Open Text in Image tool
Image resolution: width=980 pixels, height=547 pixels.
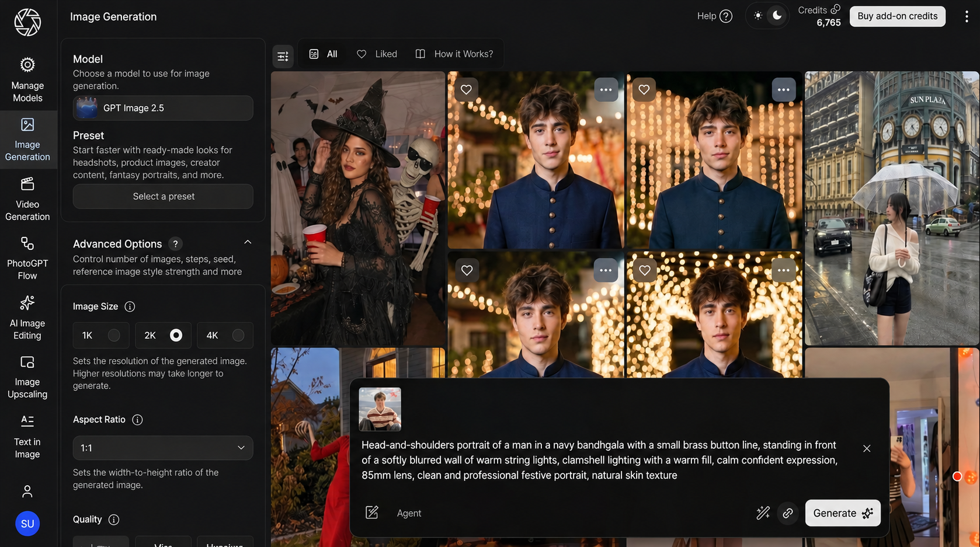[x=27, y=437]
